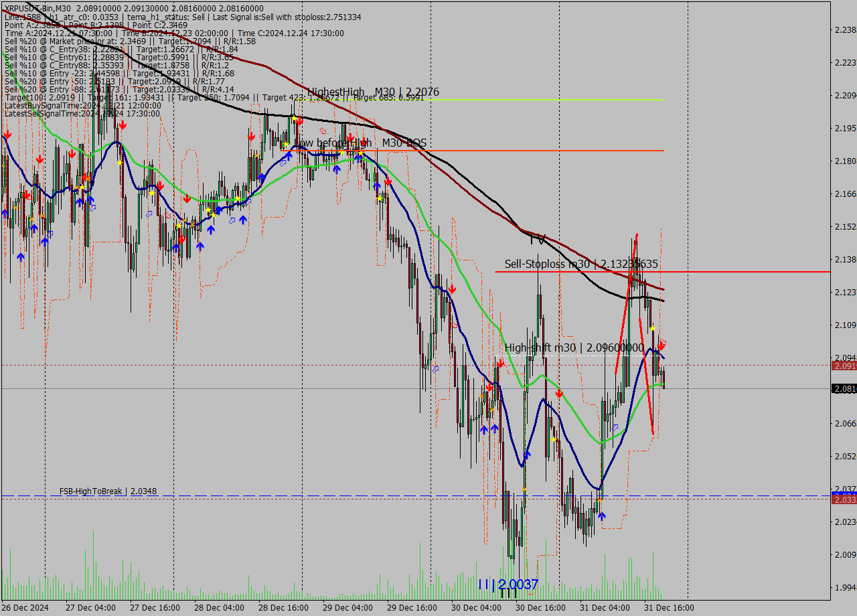Click the 2.152 price scale value
Image resolution: width=857 pixels, height=616 pixels.
click(845, 226)
